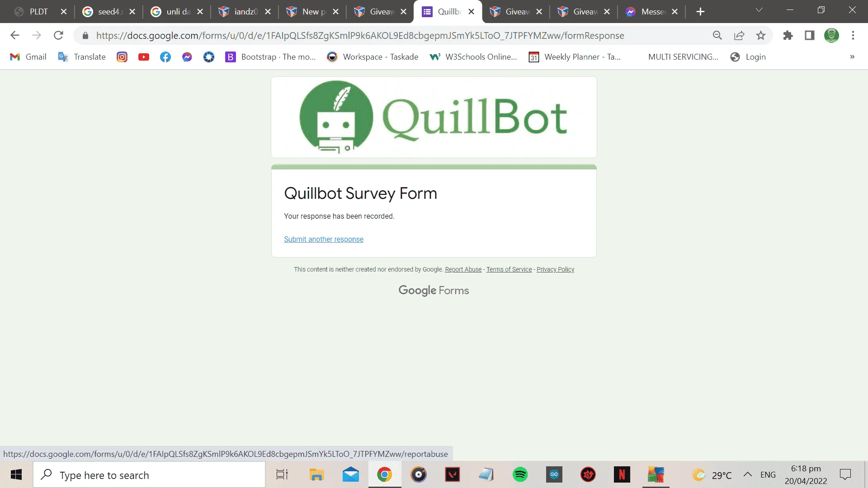Open the YouTube bookmark icon
This screenshot has height=488, width=868.
click(144, 57)
